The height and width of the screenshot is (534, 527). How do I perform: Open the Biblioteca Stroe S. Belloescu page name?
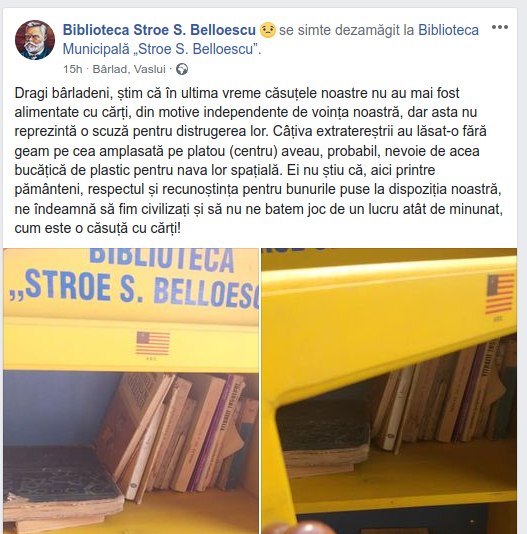159,30
